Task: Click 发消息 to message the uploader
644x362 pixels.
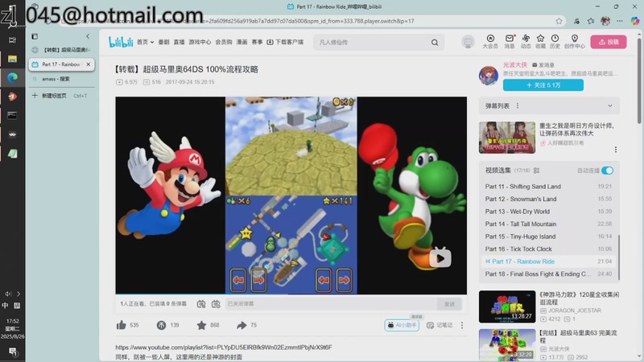Action: click(x=543, y=65)
